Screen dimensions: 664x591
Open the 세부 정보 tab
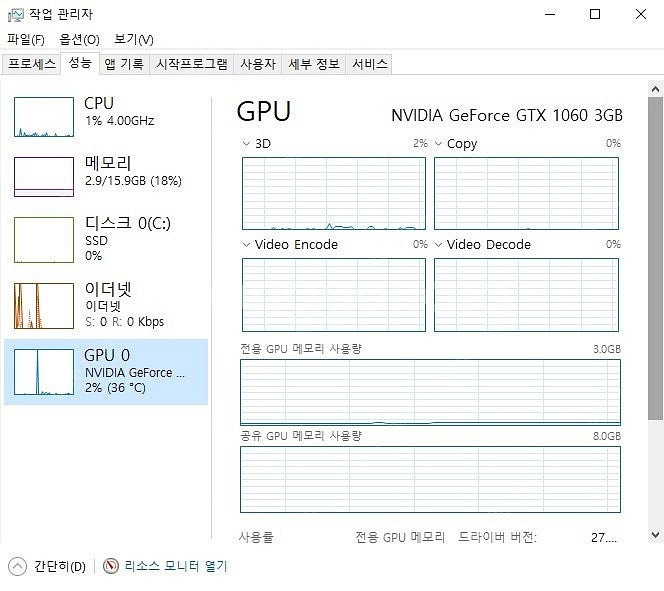pyautogui.click(x=314, y=64)
